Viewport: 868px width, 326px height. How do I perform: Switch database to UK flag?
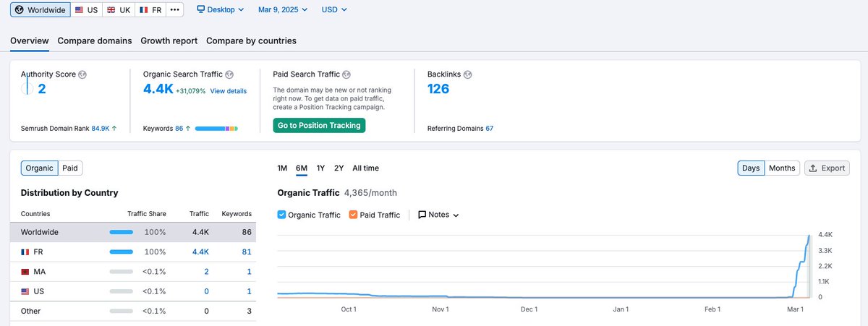click(118, 10)
